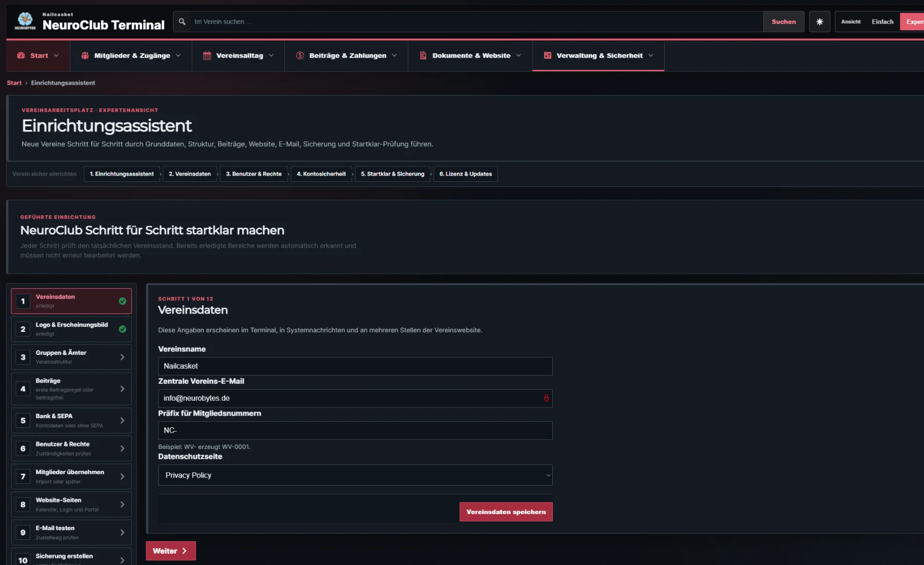The image size is (924, 565).
Task: Open Website-Seiten step chevron
Action: (122, 504)
